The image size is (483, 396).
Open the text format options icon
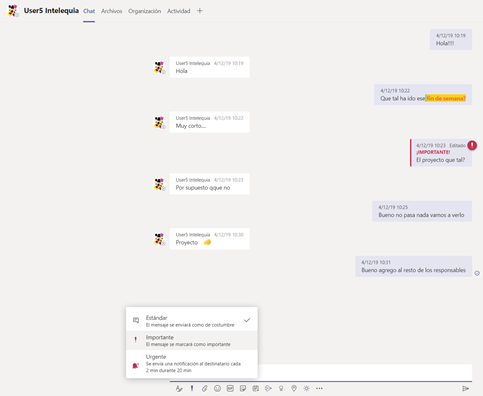[179, 388]
